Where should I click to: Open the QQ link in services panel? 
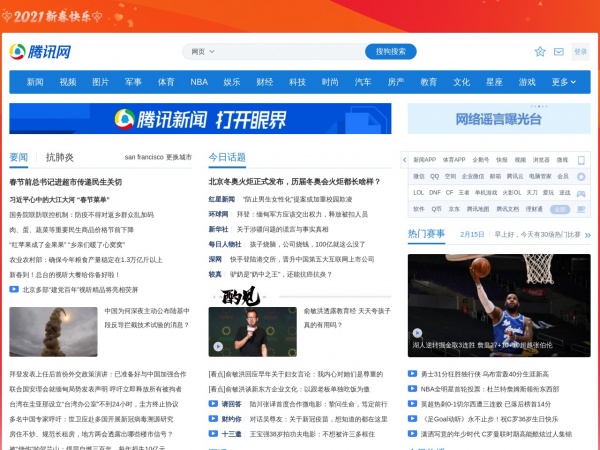pos(434,176)
